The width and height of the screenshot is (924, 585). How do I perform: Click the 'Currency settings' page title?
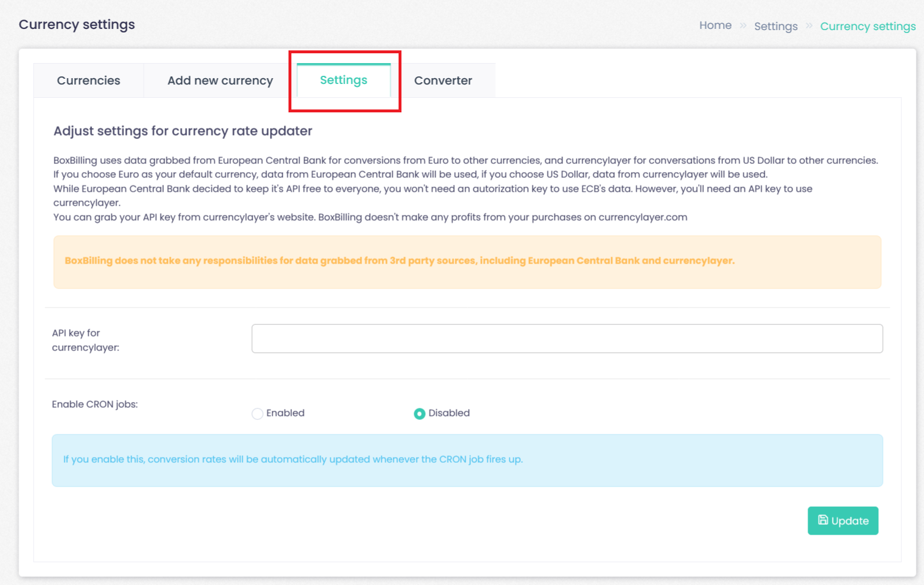pos(77,24)
